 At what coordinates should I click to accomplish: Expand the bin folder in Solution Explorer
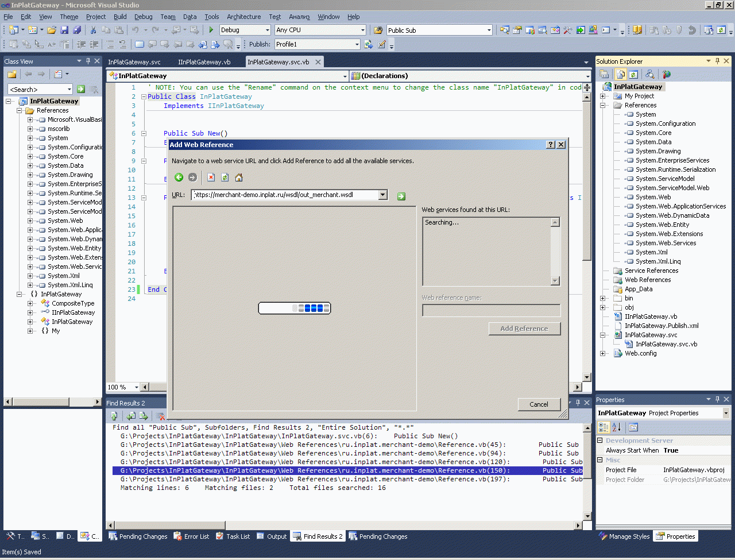602,298
